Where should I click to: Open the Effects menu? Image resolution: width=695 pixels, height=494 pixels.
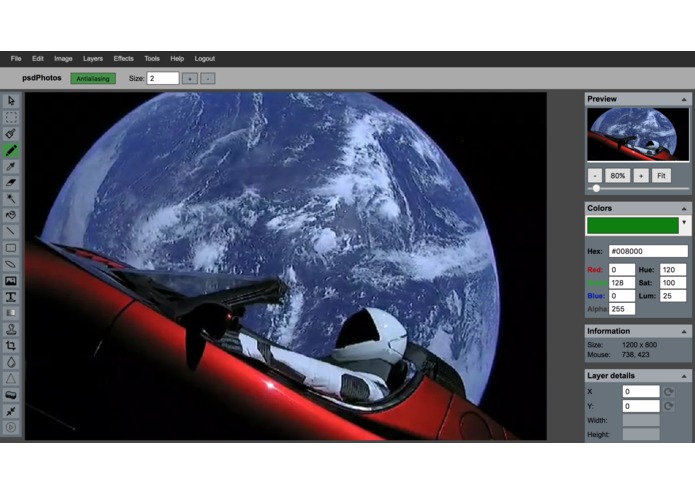coord(123,58)
